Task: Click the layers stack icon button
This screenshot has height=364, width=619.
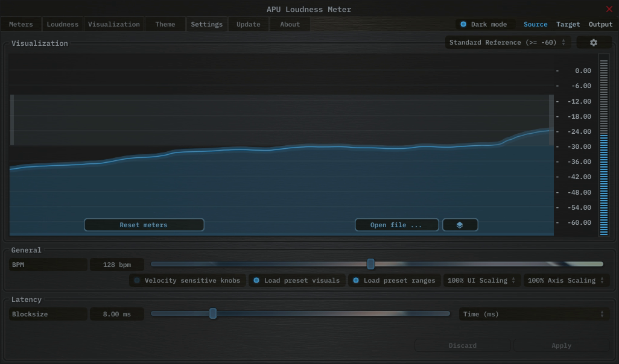Action: point(460,225)
